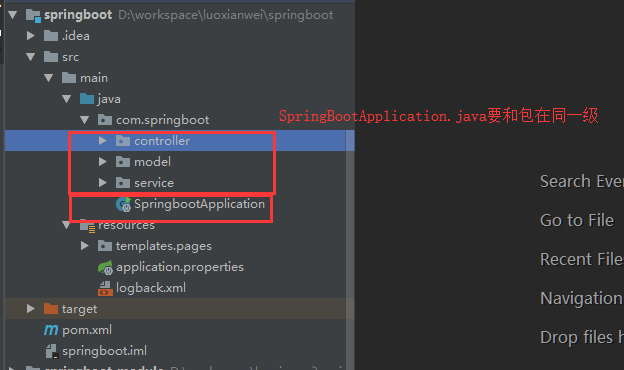Select the src folder label
This screenshot has height=370, width=624.
(70, 57)
